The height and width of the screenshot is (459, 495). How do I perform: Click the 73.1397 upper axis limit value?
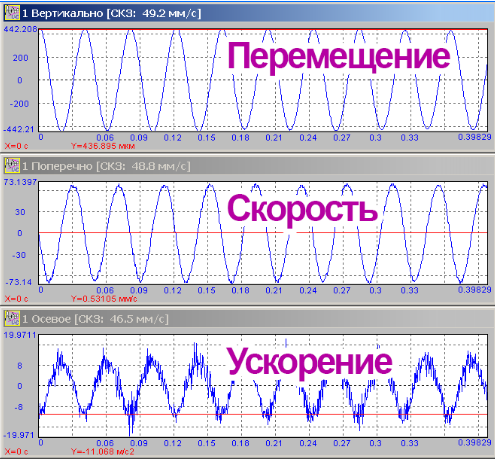[x=20, y=182]
